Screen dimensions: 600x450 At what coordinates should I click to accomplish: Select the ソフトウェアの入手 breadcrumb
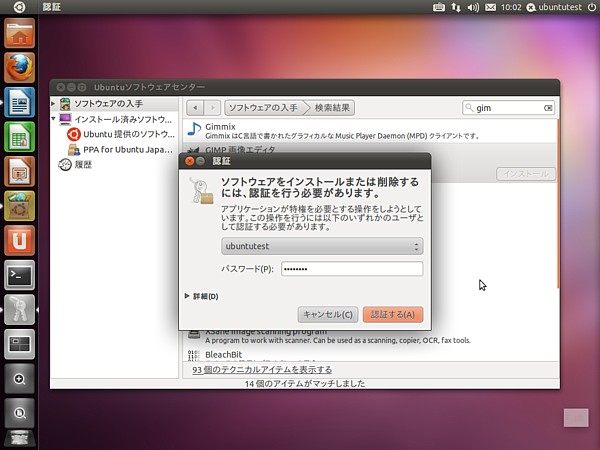(x=264, y=108)
